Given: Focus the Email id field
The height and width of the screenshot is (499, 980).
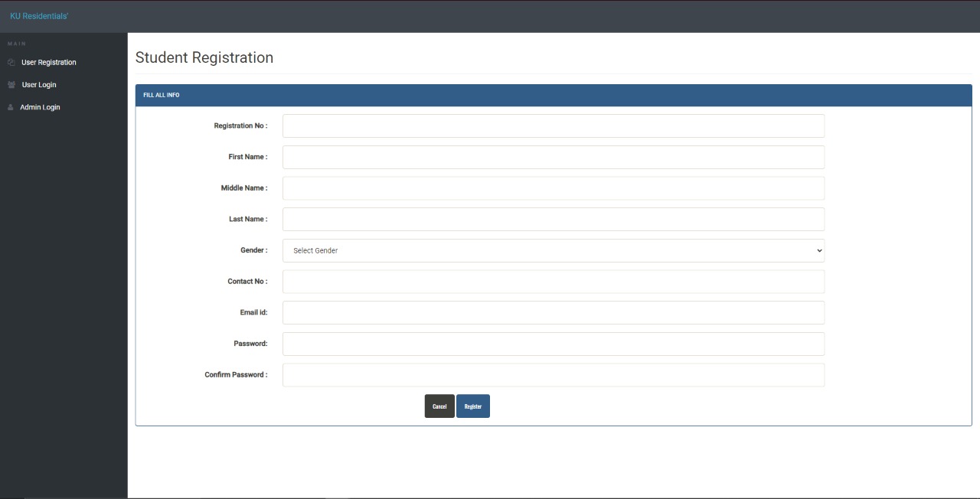Looking at the screenshot, I should tap(553, 312).
